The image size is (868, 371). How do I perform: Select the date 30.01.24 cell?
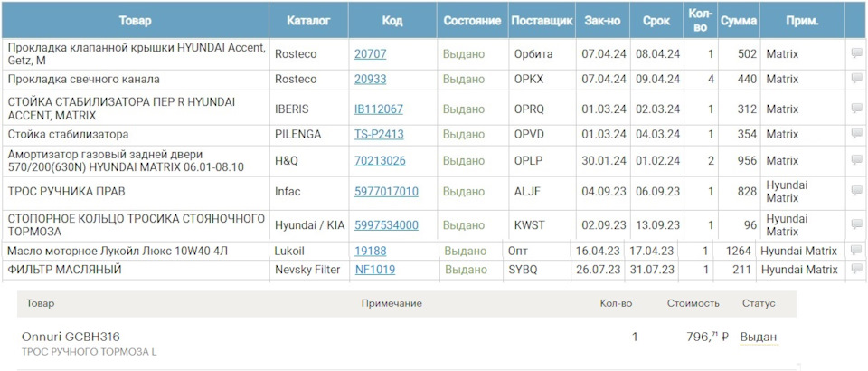coord(602,160)
